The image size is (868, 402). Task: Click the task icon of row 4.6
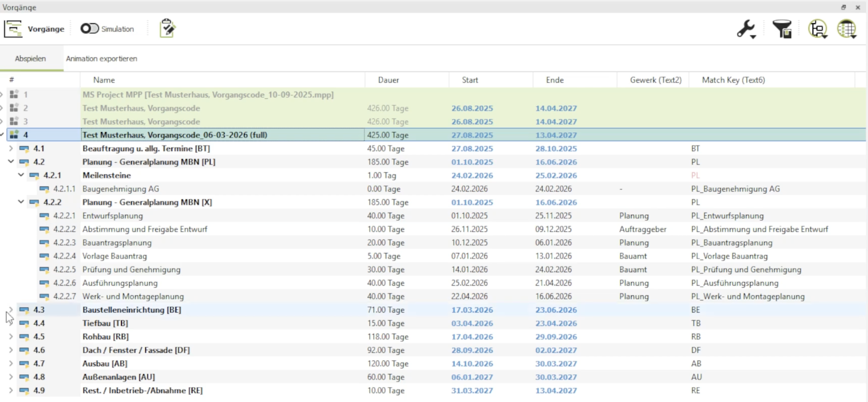[24, 350]
